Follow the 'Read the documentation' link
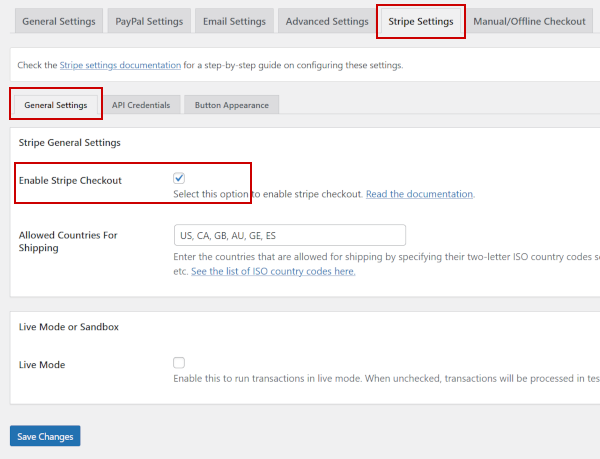600x459 pixels. point(419,194)
